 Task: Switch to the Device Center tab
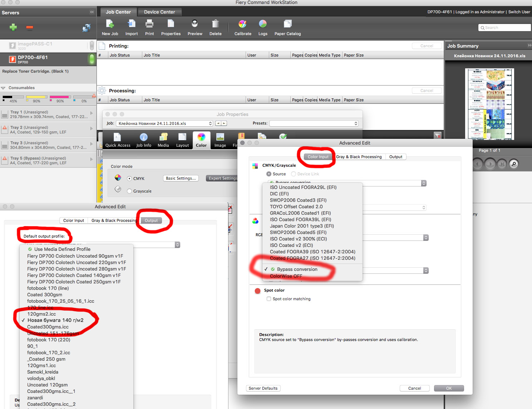159,12
